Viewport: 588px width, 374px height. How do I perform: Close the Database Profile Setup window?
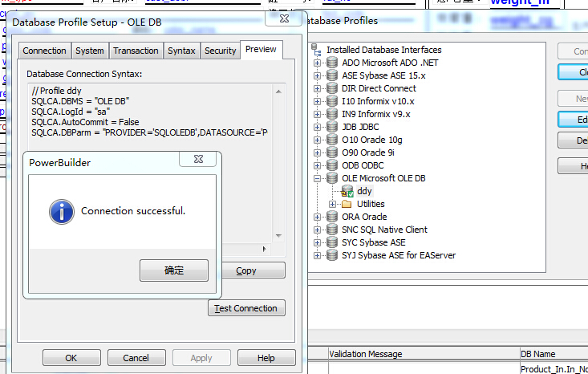tap(283, 18)
